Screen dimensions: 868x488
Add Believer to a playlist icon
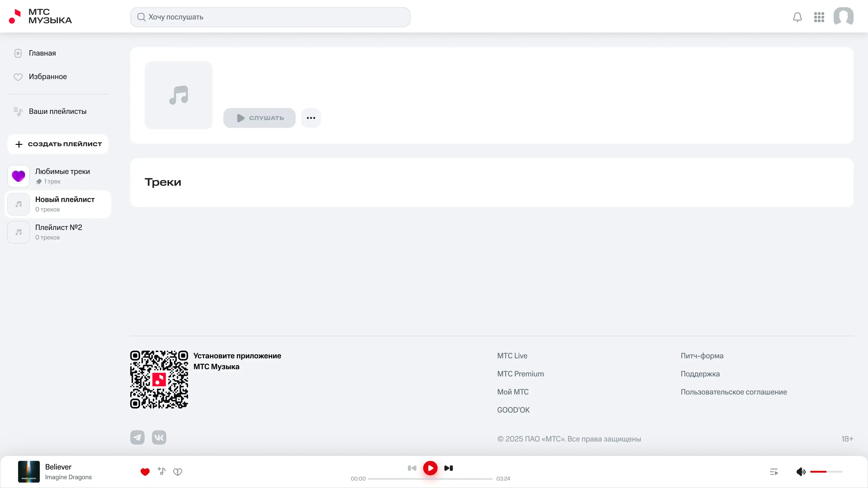coord(161,471)
